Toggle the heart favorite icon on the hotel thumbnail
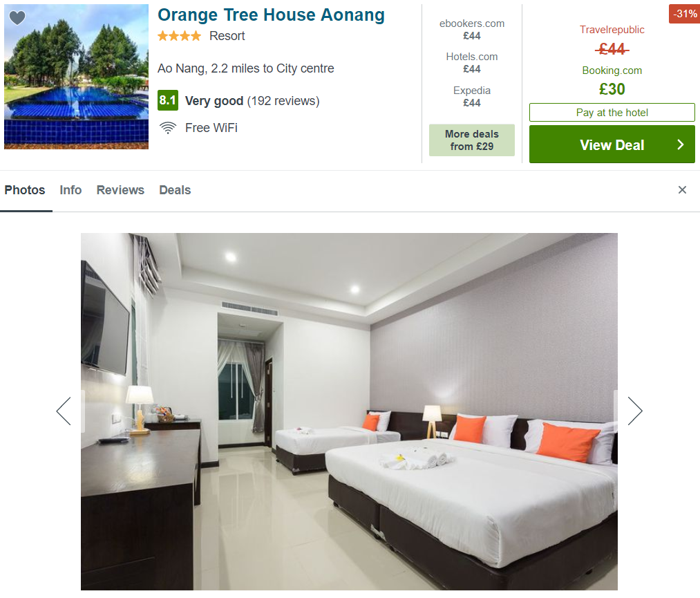This screenshot has width=700, height=598. point(17,18)
